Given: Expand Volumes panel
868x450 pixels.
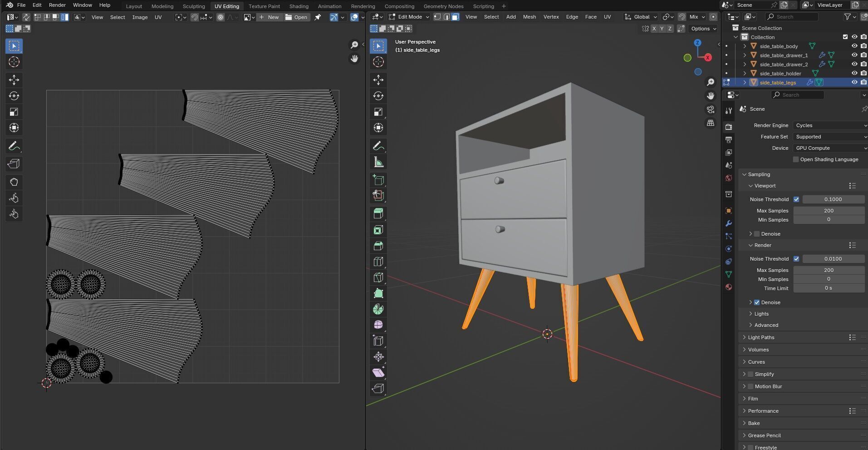Looking at the screenshot, I should [758, 350].
